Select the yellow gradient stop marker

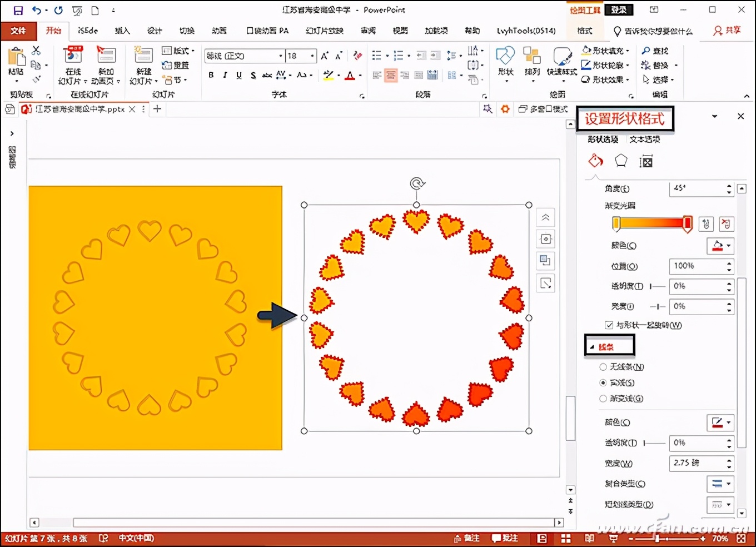616,223
